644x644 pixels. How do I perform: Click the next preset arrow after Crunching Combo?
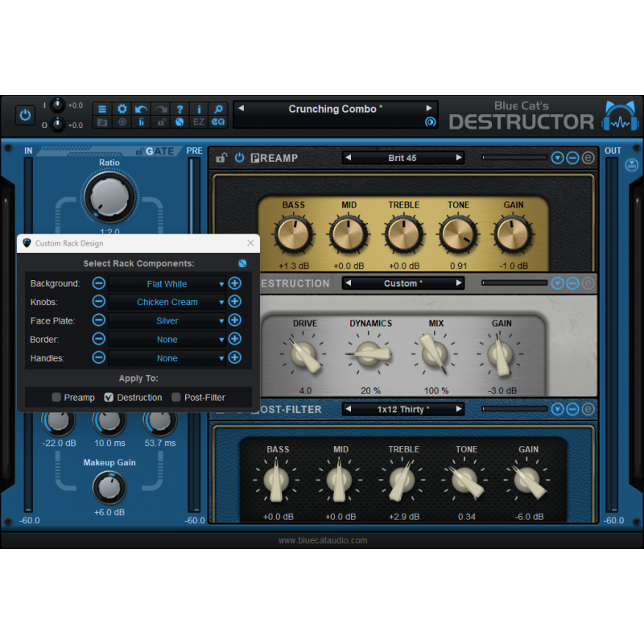pyautogui.click(x=430, y=108)
